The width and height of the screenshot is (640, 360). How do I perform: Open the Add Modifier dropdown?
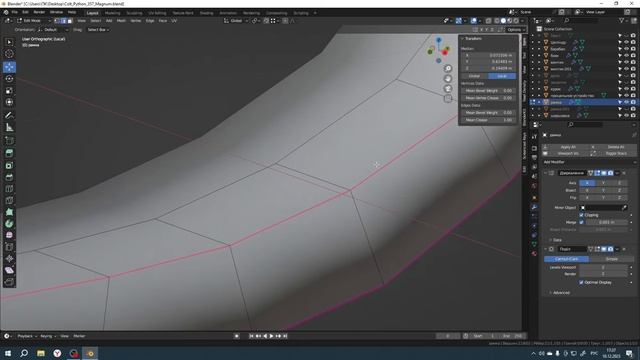pyautogui.click(x=589, y=162)
